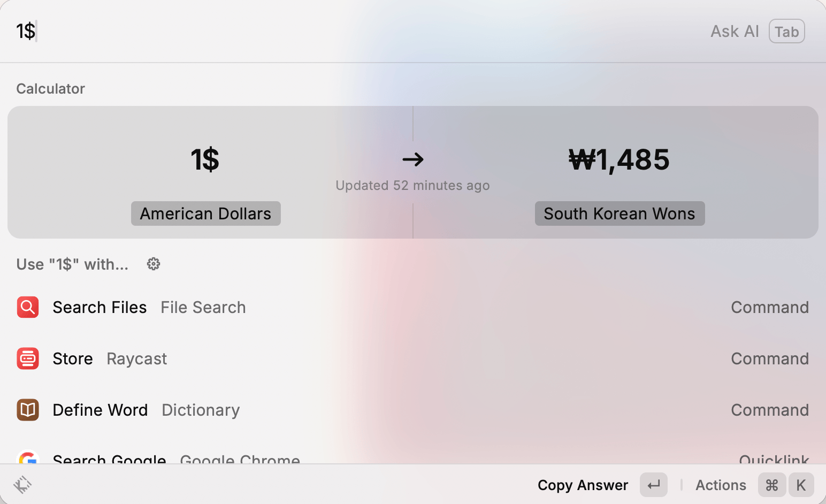The height and width of the screenshot is (504, 826).
Task: Select the South Korean Wons currency tag
Action: [619, 213]
